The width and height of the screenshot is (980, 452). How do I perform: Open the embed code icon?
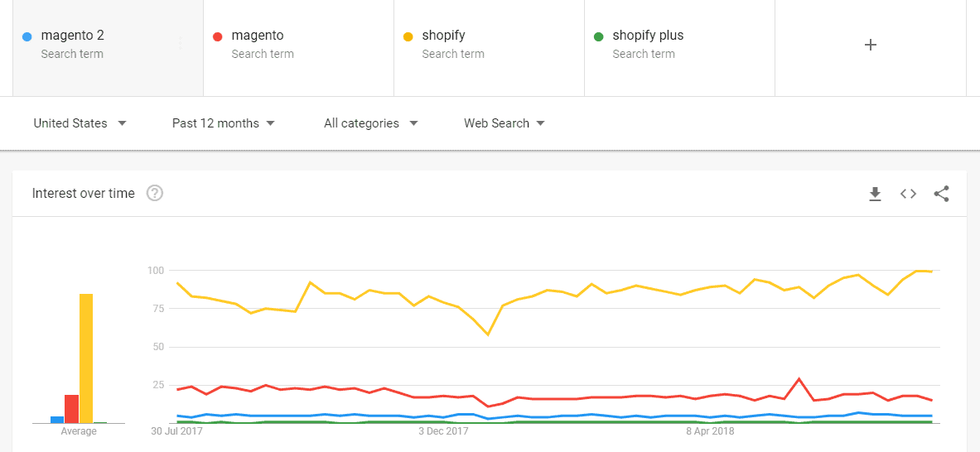[908, 194]
